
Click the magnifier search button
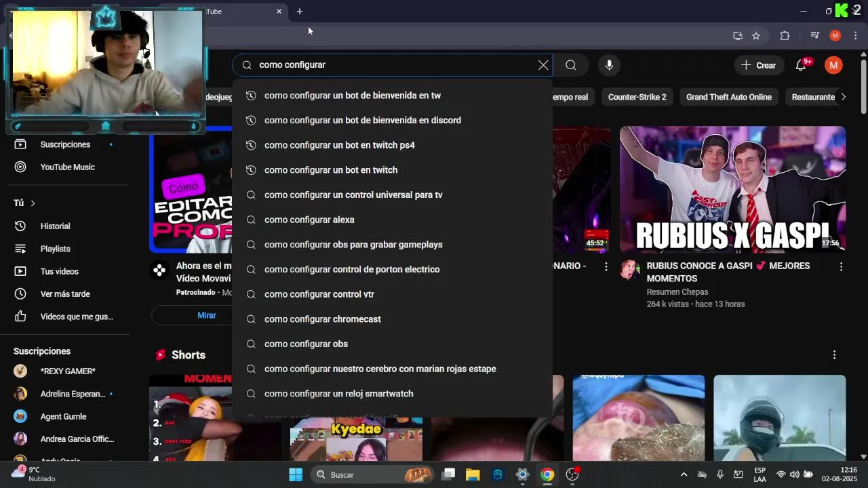coord(571,65)
